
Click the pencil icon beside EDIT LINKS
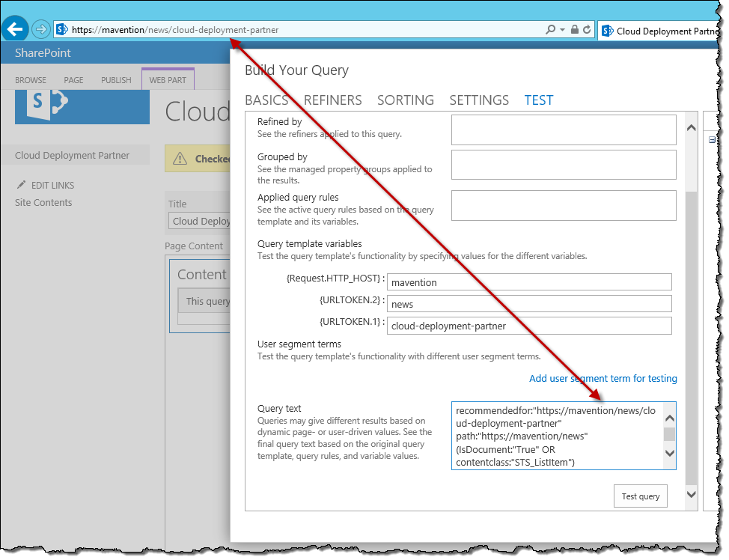(21, 185)
